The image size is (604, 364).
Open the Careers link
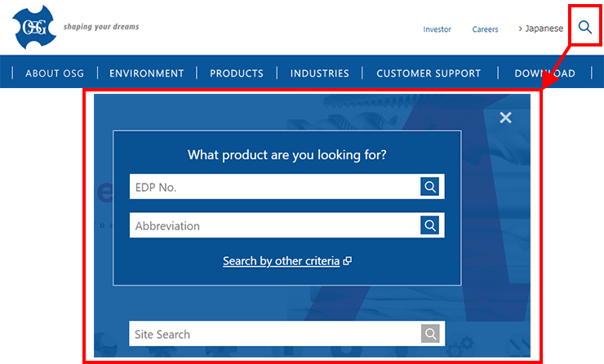pyautogui.click(x=485, y=29)
